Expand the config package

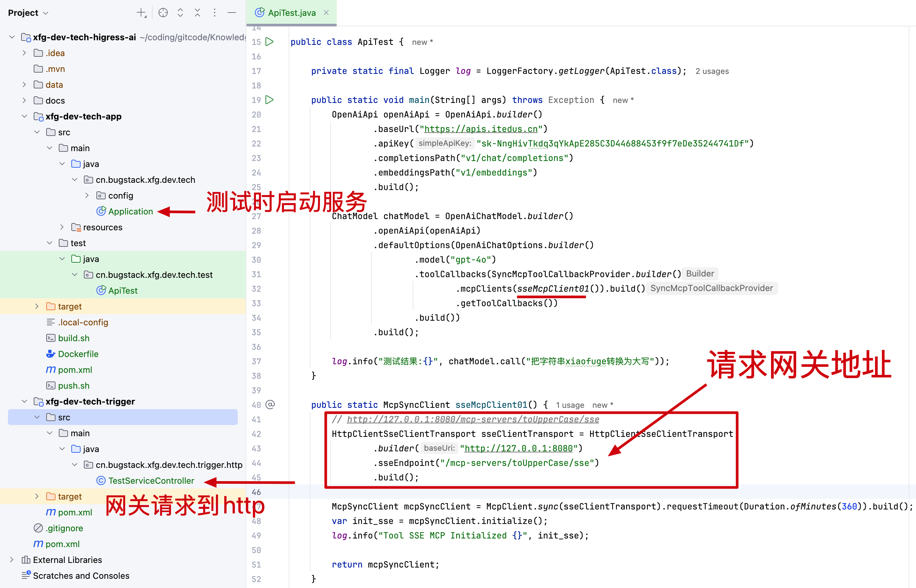[x=87, y=195]
